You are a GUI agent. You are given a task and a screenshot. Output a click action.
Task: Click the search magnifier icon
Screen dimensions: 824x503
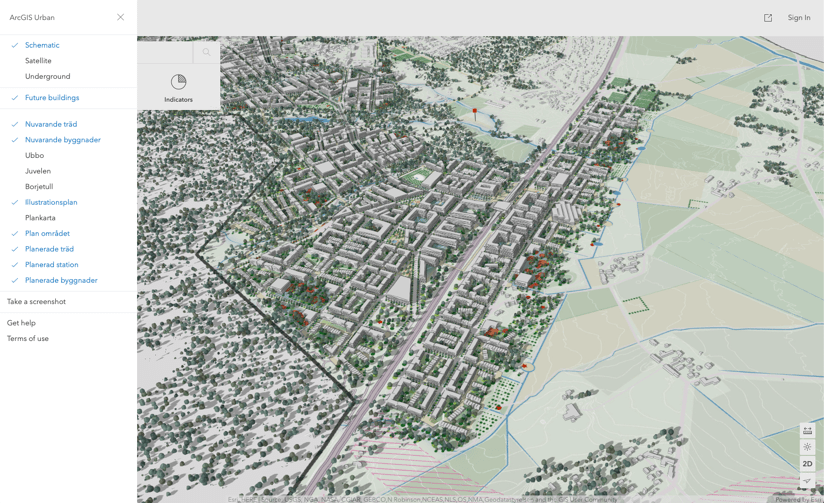(206, 52)
